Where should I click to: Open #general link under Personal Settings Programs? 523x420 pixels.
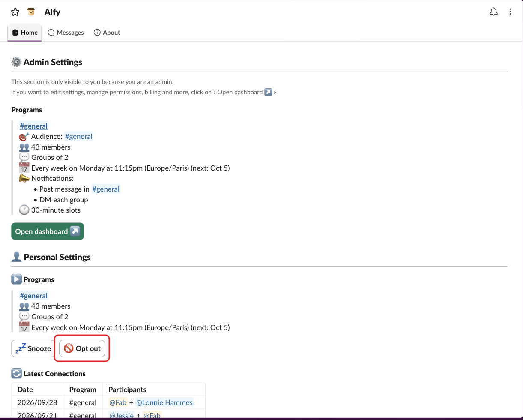pyautogui.click(x=33, y=296)
